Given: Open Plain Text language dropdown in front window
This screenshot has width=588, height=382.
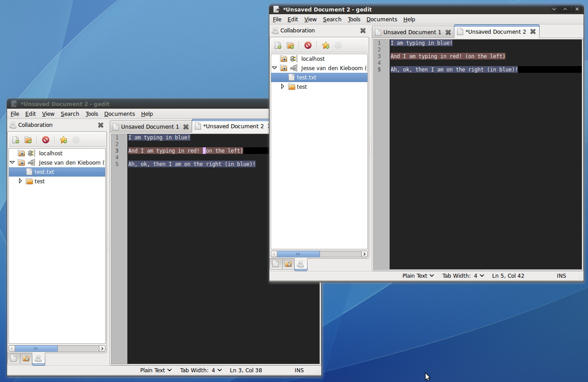Looking at the screenshot, I should click(x=418, y=276).
